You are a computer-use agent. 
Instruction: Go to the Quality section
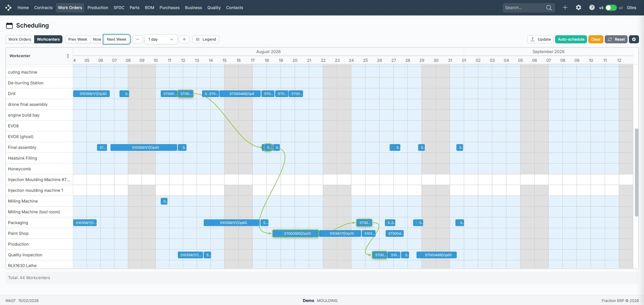(213, 7)
